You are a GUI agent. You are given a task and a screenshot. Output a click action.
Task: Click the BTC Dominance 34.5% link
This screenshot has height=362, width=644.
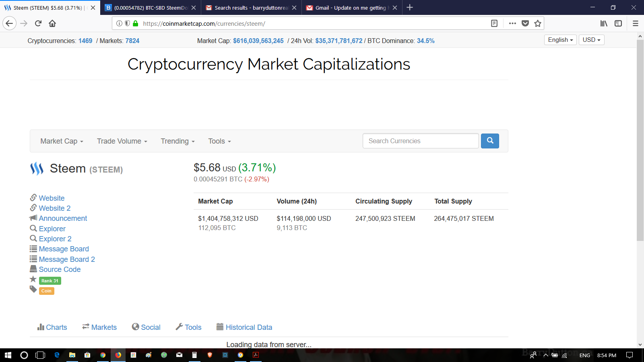pos(426,41)
